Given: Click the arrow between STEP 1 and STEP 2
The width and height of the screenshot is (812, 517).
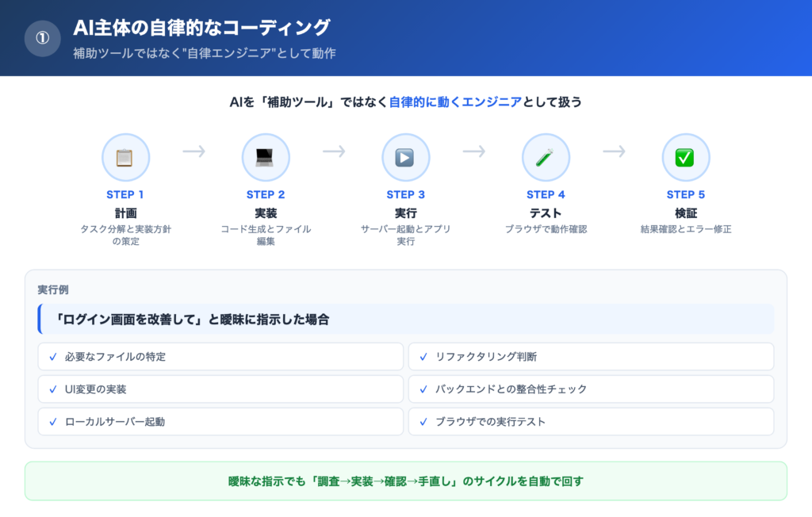Looking at the screenshot, I should (x=194, y=151).
